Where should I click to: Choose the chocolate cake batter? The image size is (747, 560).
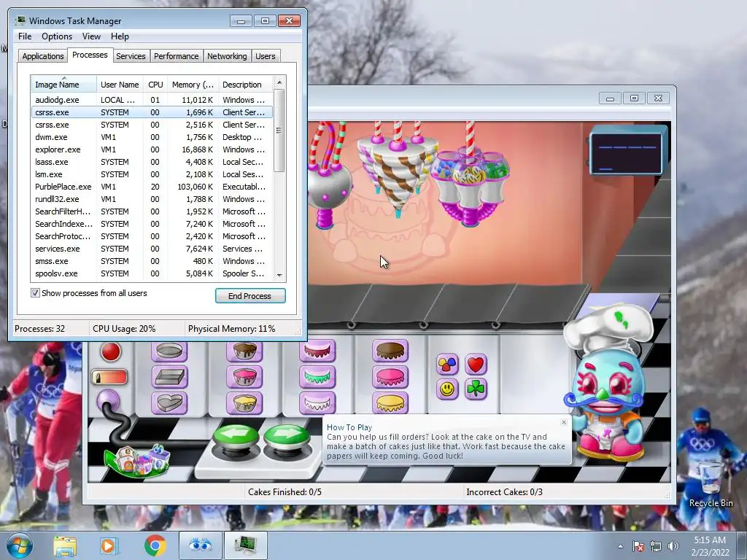244,351
